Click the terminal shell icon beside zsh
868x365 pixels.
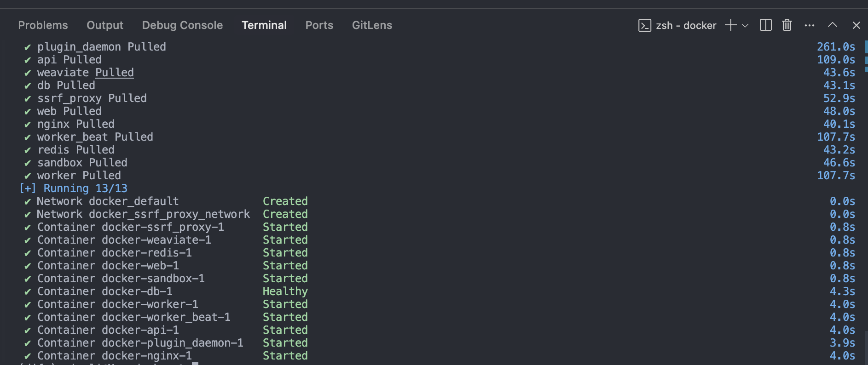(645, 25)
